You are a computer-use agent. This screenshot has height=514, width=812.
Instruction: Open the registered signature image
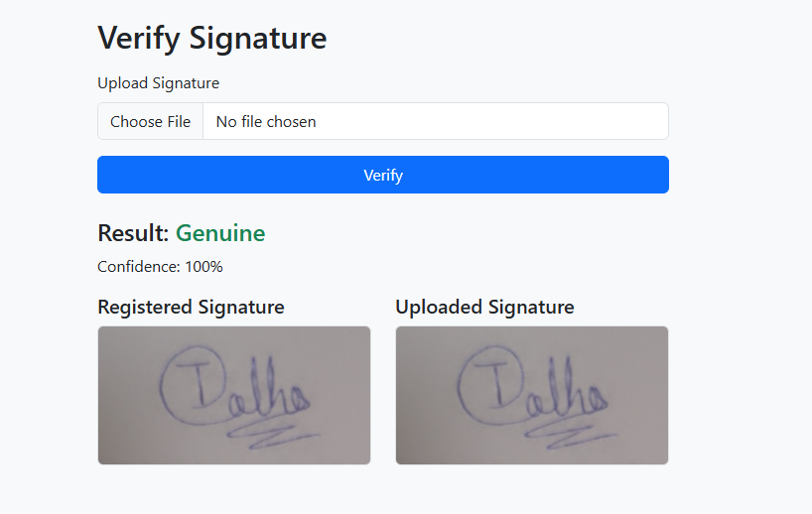point(234,396)
